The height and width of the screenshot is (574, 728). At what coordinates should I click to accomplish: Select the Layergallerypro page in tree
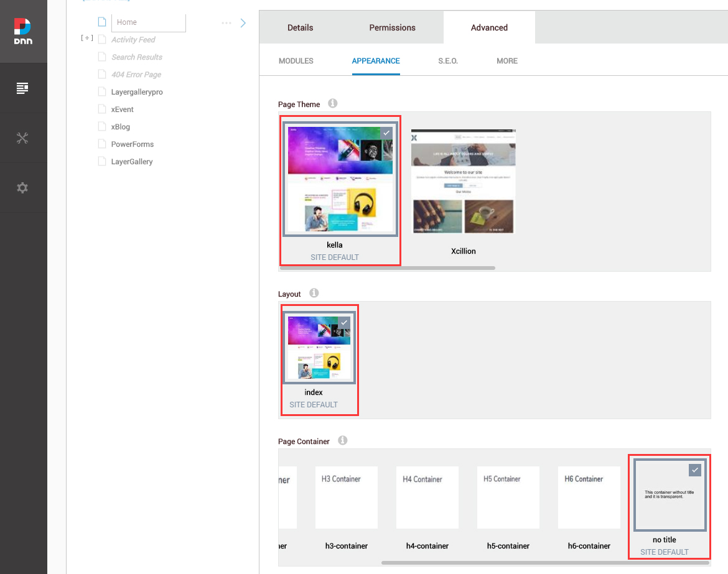point(137,92)
